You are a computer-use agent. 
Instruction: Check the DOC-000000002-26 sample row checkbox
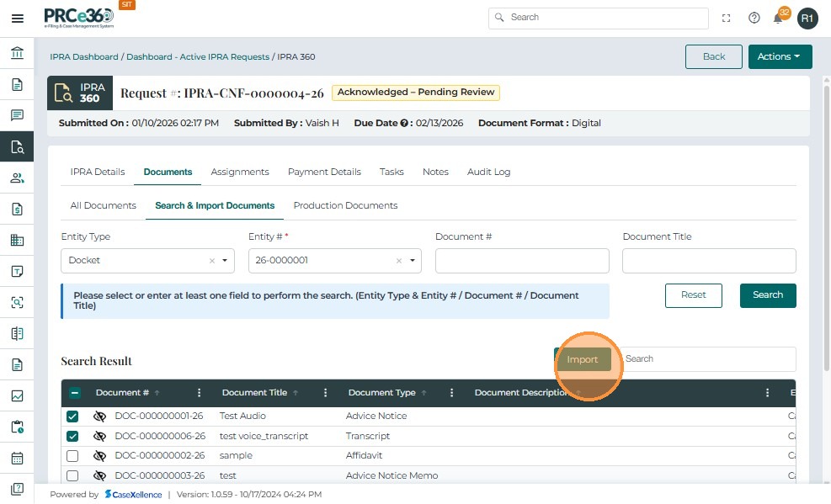click(x=72, y=456)
